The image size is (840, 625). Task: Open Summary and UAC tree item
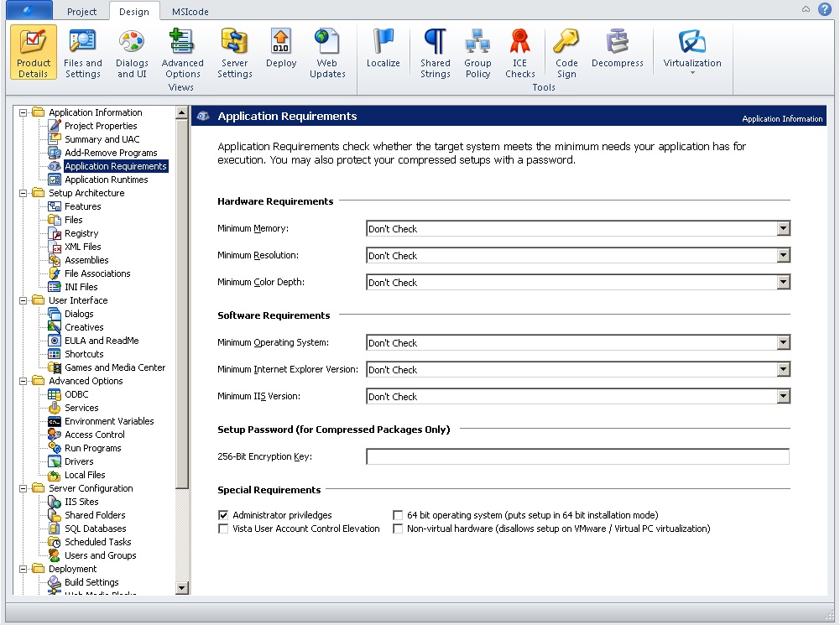pyautogui.click(x=102, y=139)
